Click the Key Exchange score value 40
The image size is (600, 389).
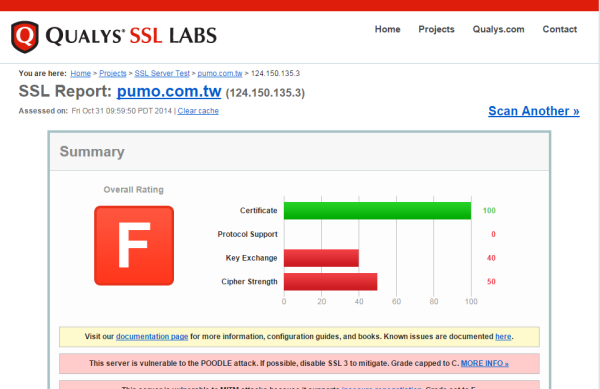(x=491, y=258)
